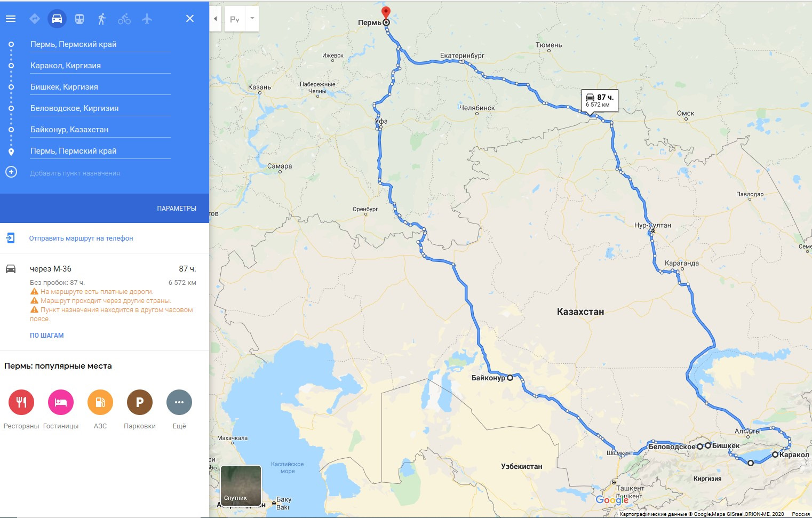The height and width of the screenshot is (518, 812).
Task: Select the best travel mode icon
Action: point(35,19)
